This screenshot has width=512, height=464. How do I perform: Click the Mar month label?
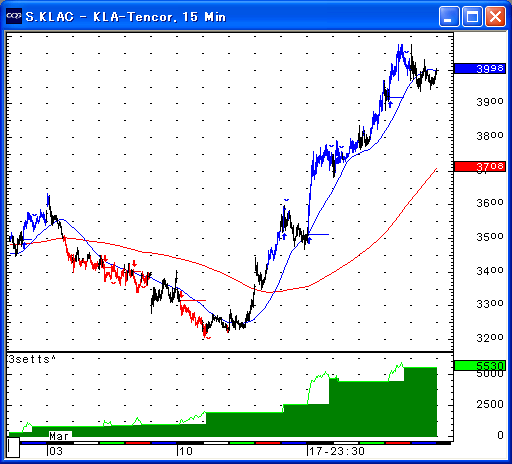pos(59,436)
